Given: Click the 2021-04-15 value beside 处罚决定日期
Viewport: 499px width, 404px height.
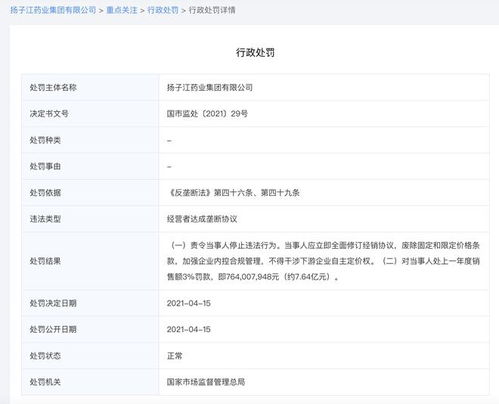Looking at the screenshot, I should tap(189, 303).
